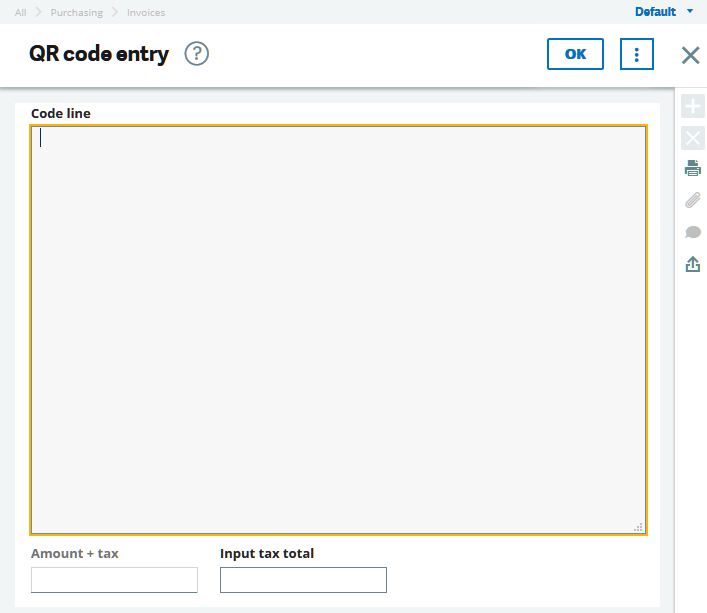
Task: Click the share export icon
Action: (693, 264)
